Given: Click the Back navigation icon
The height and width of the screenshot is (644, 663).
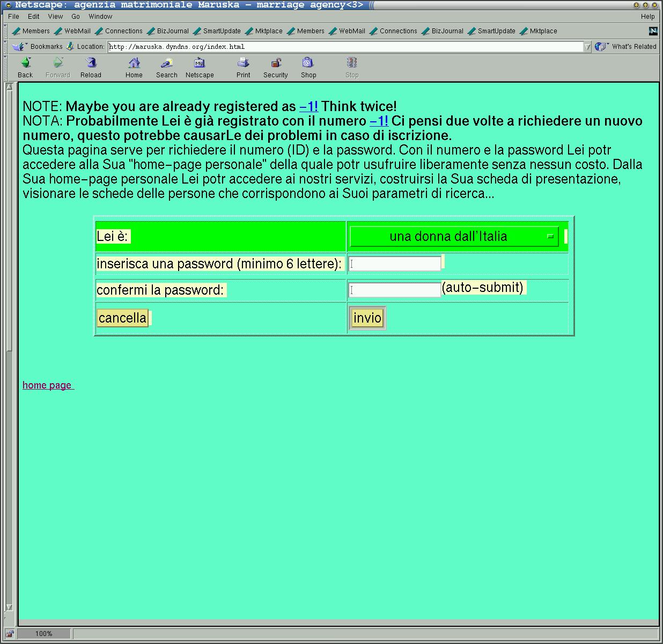Looking at the screenshot, I should click(x=25, y=63).
